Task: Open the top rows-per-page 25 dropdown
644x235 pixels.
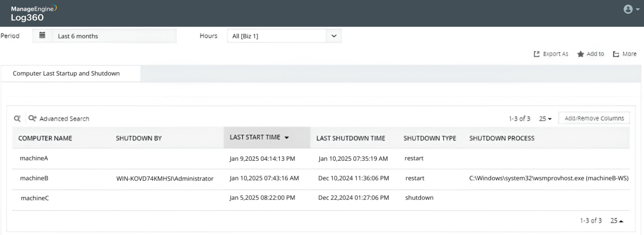Action: coord(545,119)
